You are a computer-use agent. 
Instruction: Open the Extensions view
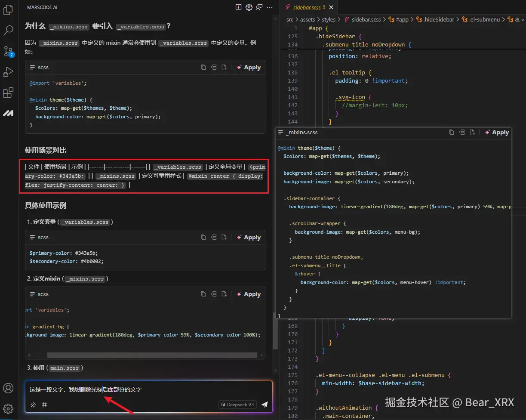click(x=8, y=93)
